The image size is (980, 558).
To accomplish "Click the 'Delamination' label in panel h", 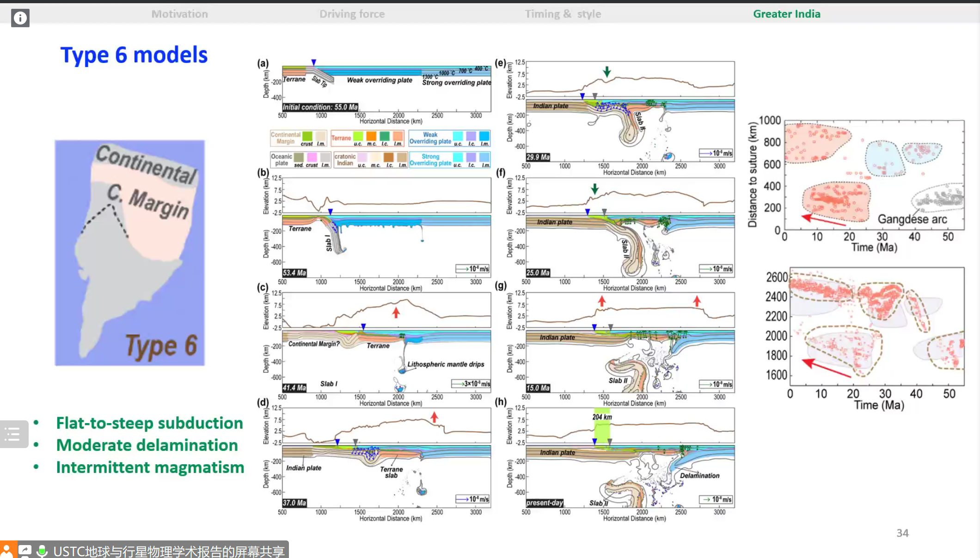I will [700, 475].
